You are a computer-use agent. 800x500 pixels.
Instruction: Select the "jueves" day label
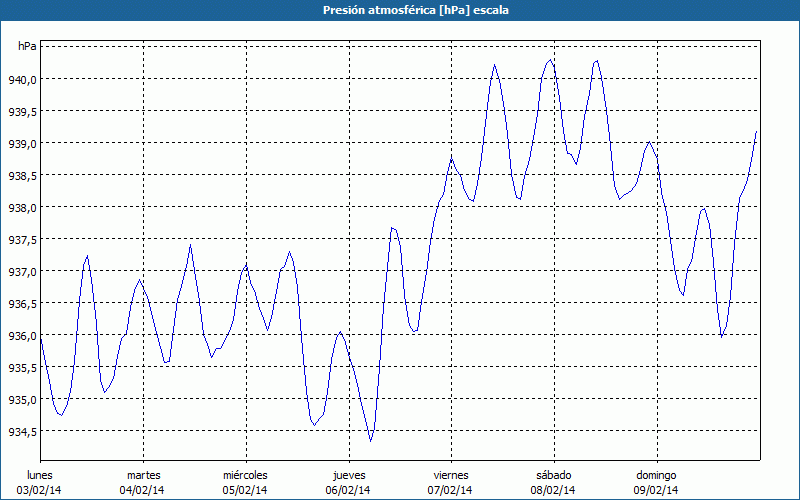click(348, 474)
